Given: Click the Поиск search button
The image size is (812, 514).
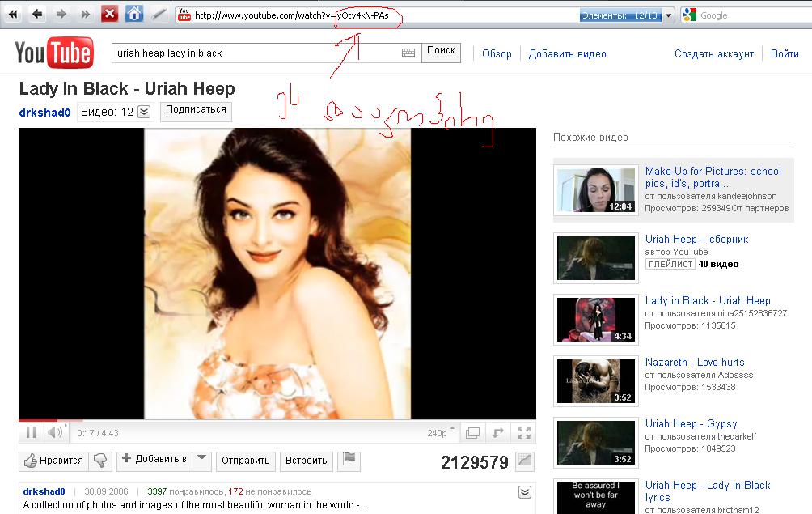Looking at the screenshot, I should tap(441, 53).
